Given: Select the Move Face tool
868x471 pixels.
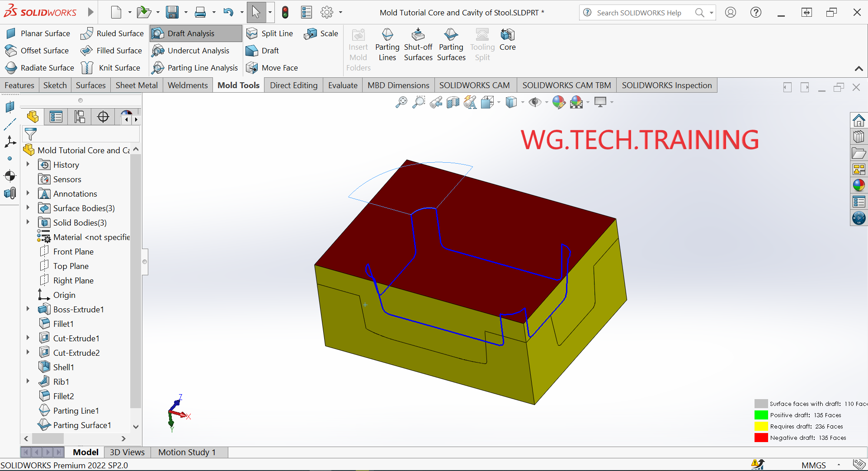Looking at the screenshot, I should tap(272, 68).
